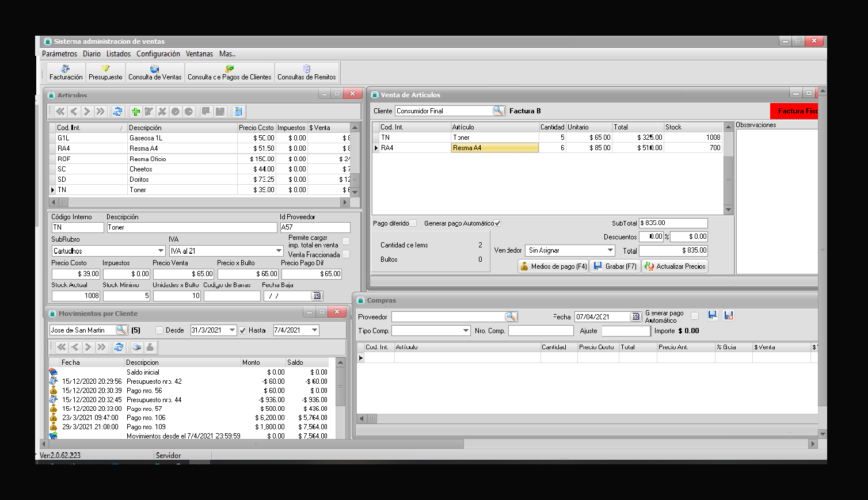Open the Fecha Baja calendar picker
Screen dimensions: 868x500
(316, 296)
